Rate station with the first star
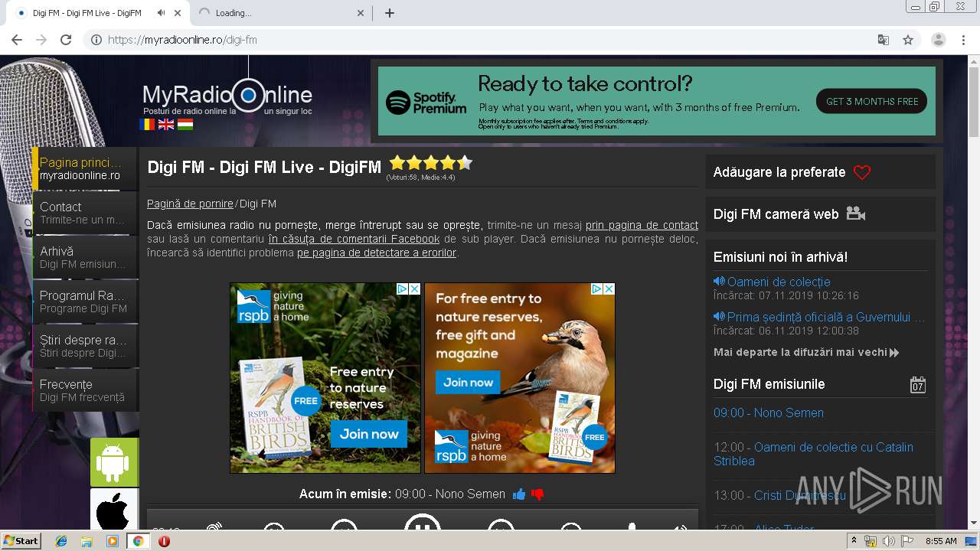The image size is (980, 551). [x=397, y=163]
